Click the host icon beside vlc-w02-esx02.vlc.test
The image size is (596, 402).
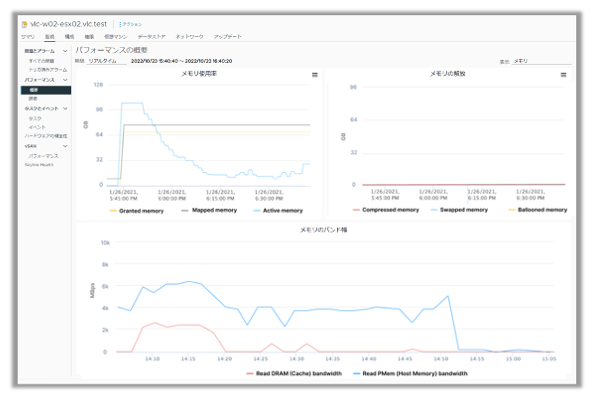point(25,24)
